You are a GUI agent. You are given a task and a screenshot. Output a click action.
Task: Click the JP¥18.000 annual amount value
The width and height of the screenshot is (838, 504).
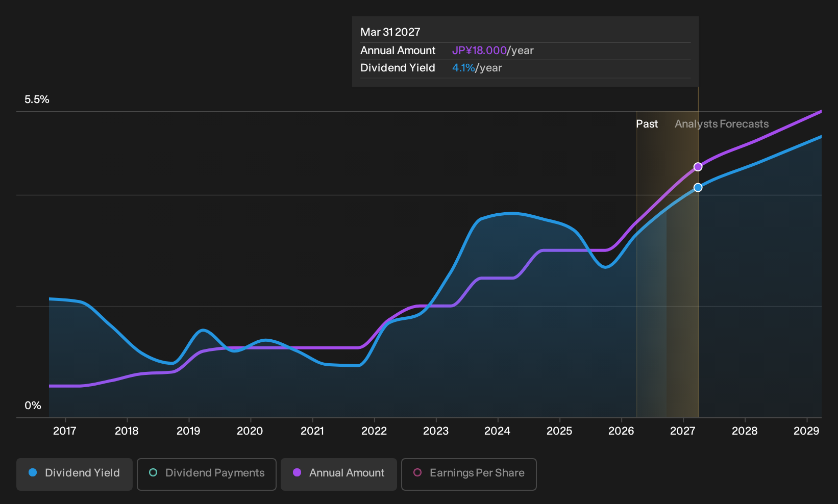(x=479, y=51)
